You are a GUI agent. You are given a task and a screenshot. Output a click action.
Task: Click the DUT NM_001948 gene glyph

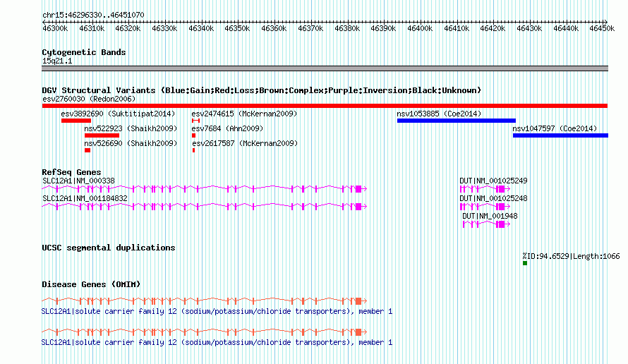click(x=486, y=224)
